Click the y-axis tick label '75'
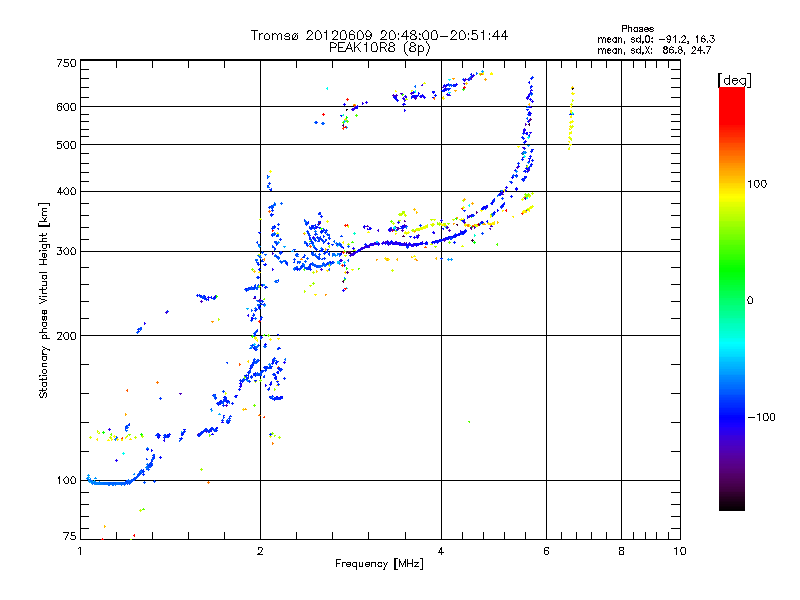The image size is (800, 600). click(x=70, y=536)
